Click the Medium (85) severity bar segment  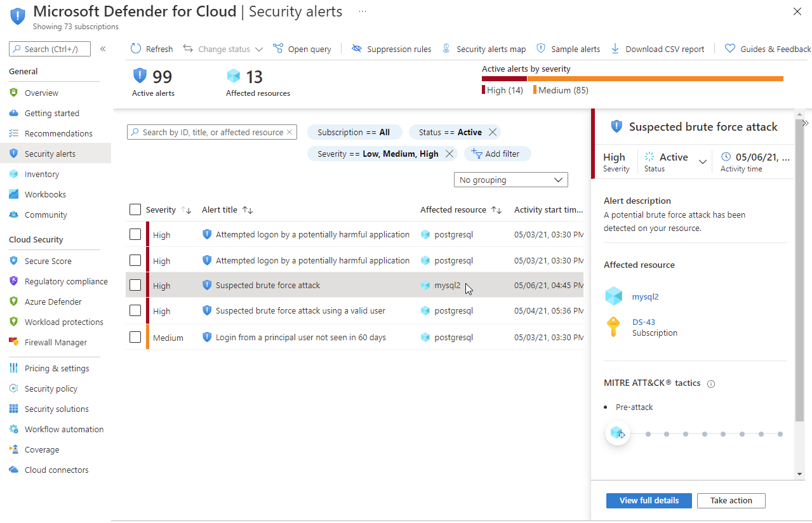coord(655,79)
